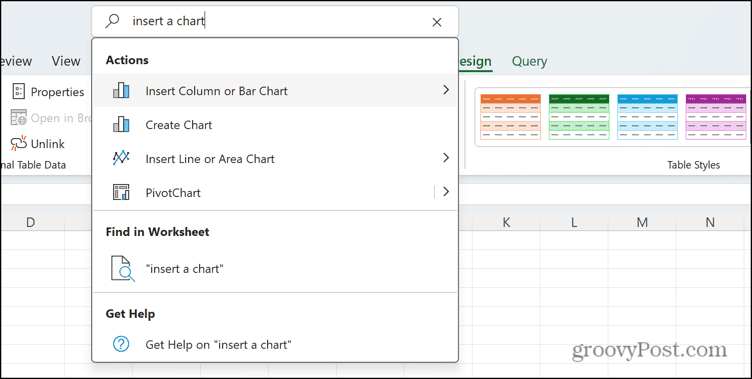The width and height of the screenshot is (752, 379).
Task: Select Insert Column or Bar Chart icon
Action: 121,91
